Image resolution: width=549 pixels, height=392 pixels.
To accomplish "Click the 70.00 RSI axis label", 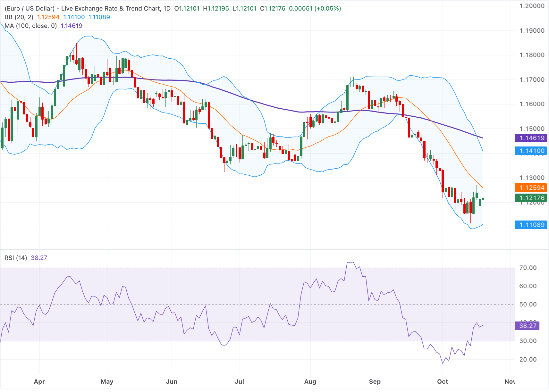I will coord(528,268).
